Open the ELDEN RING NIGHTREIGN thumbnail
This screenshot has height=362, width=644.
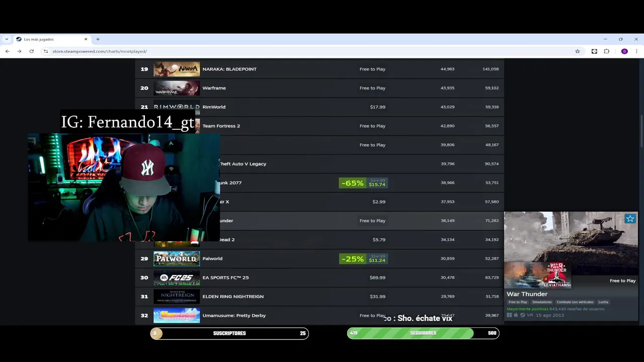(177, 297)
